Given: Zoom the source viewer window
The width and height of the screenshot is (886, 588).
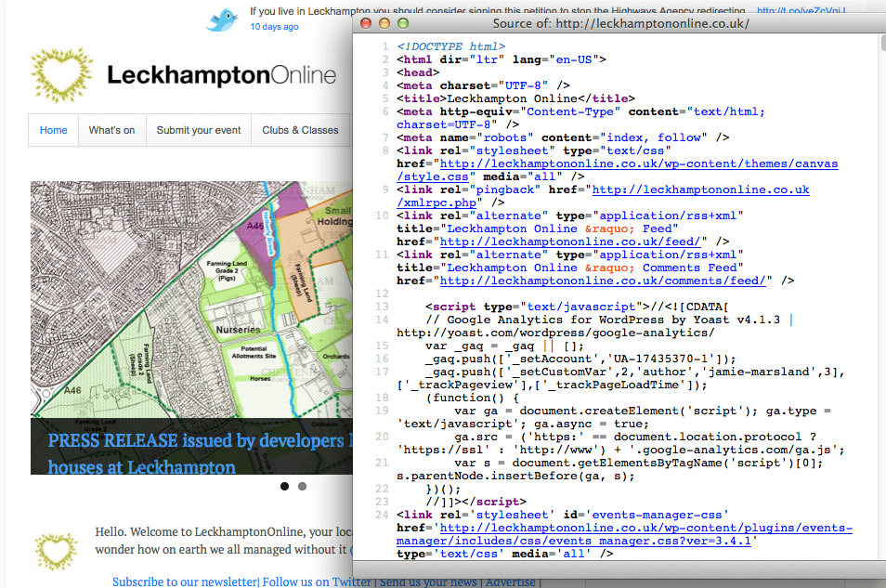Looking at the screenshot, I should point(403,23).
